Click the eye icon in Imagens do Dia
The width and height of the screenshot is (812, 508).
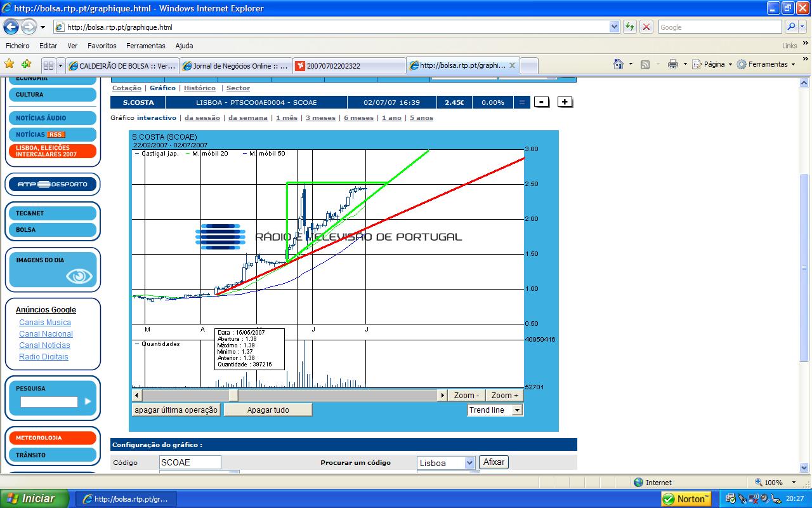pos(79,276)
